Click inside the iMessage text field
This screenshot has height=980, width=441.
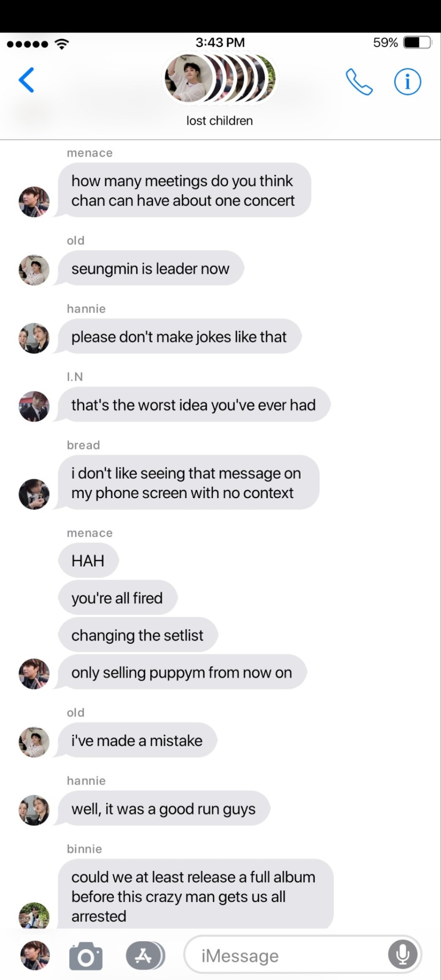click(303, 954)
